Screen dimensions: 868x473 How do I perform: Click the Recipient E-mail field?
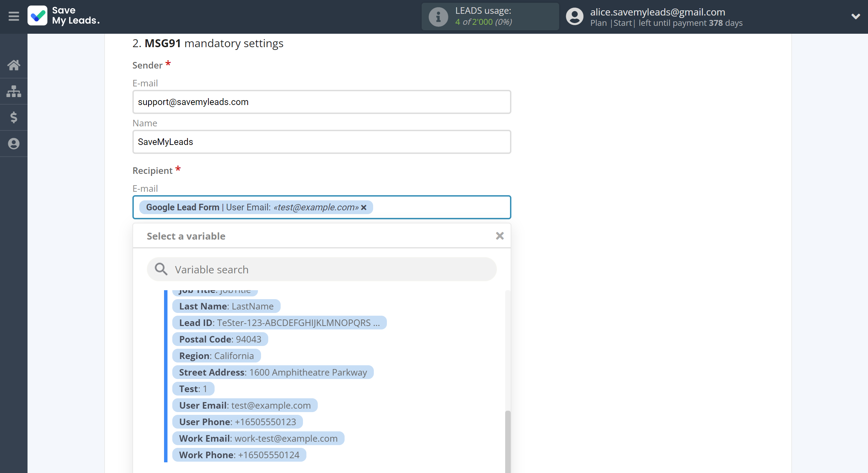[x=322, y=207]
